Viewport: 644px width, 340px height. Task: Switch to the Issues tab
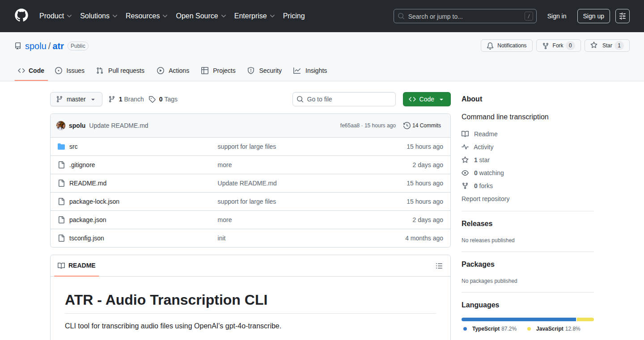pos(70,71)
